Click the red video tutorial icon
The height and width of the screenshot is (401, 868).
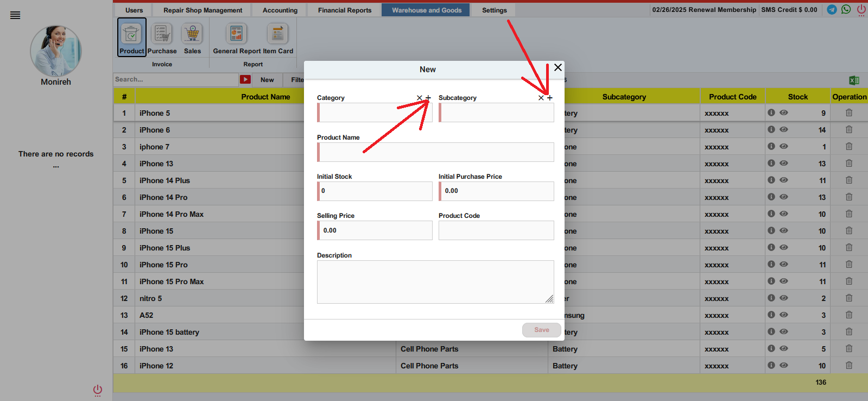(245, 79)
